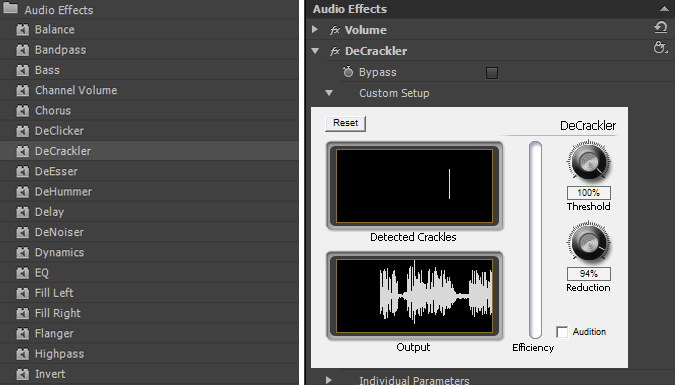Click the Dynamics effect icon
This screenshot has height=385, width=675.
point(22,252)
